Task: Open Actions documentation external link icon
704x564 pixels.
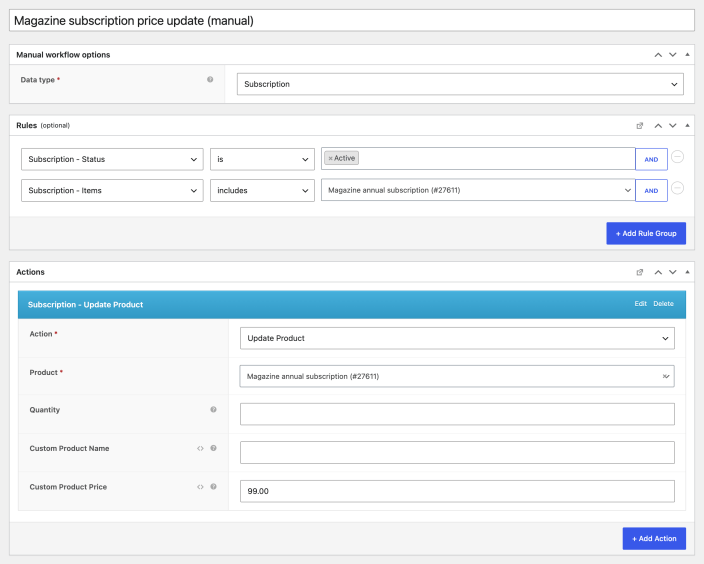Action: click(640, 272)
